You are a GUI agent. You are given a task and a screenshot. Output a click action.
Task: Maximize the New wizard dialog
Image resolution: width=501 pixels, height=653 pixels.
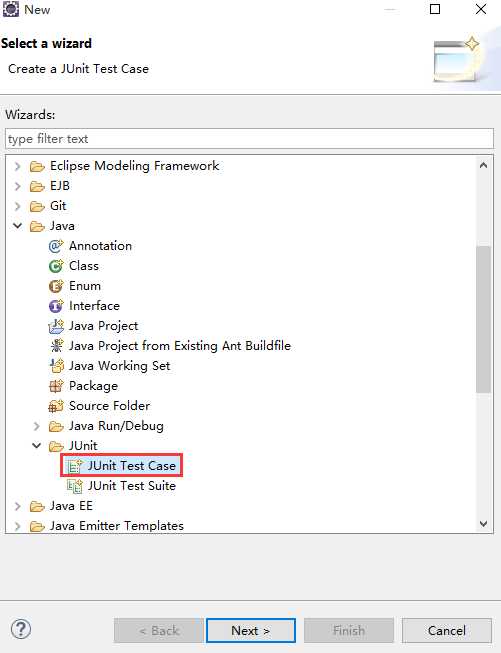(x=435, y=9)
